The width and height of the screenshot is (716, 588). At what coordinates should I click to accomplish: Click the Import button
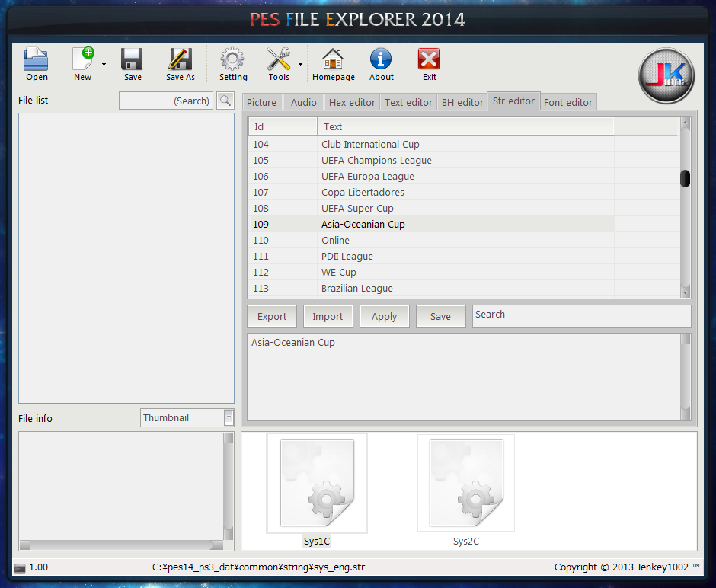coord(328,316)
